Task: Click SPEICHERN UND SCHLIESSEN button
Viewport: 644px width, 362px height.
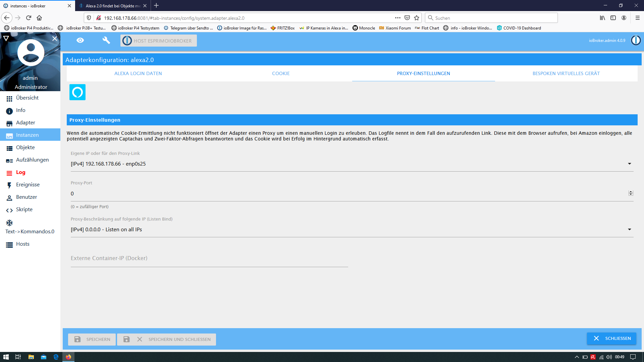Action: pyautogui.click(x=167, y=339)
